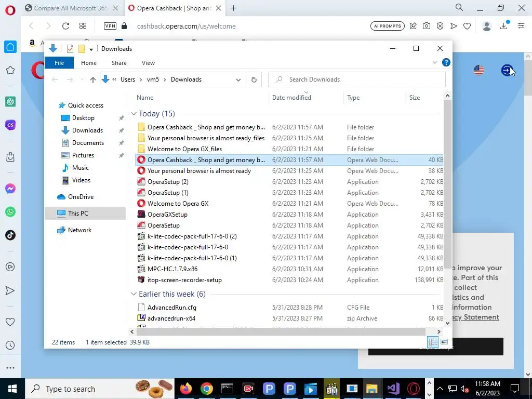
Task: Click the Search Downloads field
Action: coord(356,79)
